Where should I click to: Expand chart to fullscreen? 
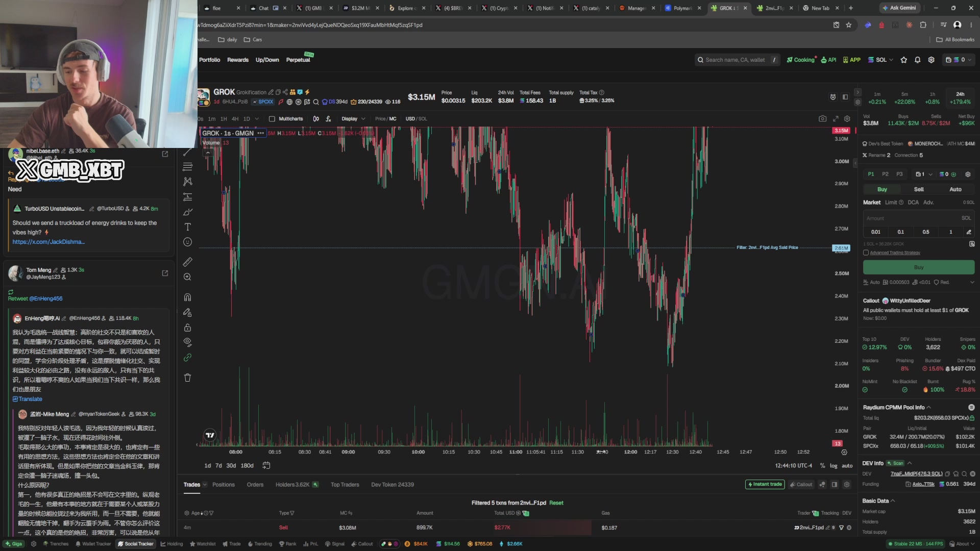(x=836, y=119)
